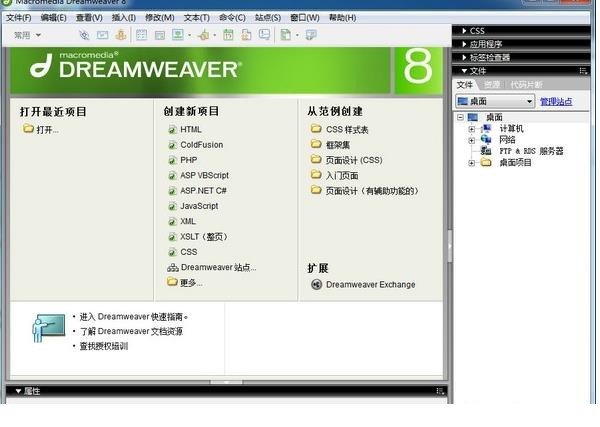Expand the 计算机 tree node

(x=471, y=129)
